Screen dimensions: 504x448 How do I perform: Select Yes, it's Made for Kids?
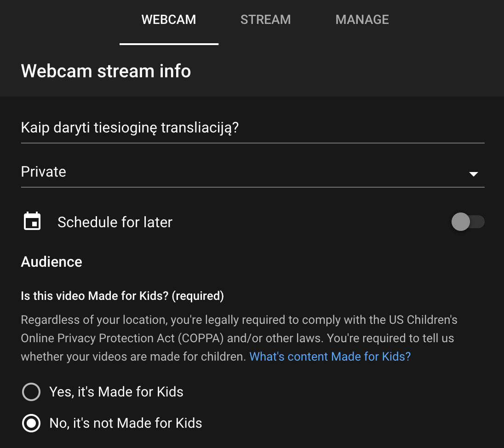pyautogui.click(x=31, y=392)
